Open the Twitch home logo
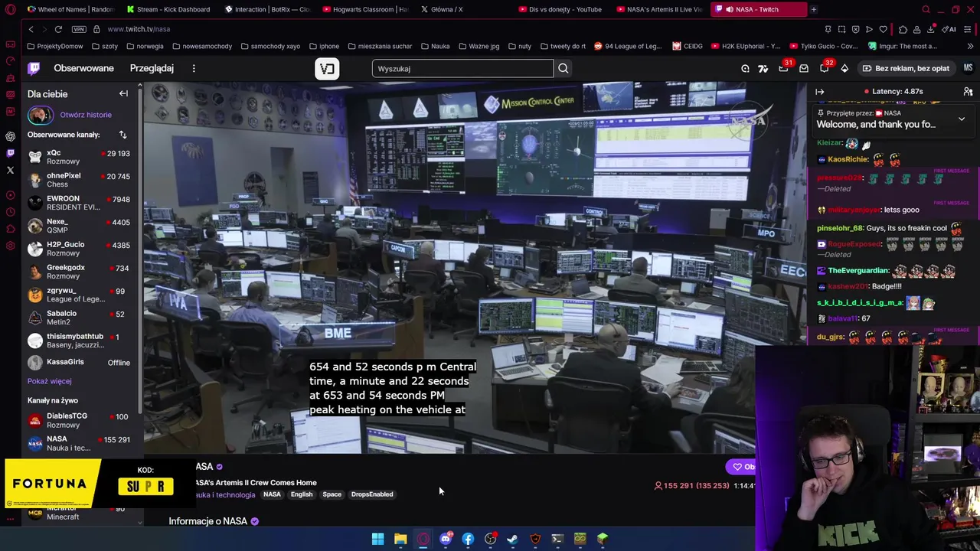 (34, 68)
